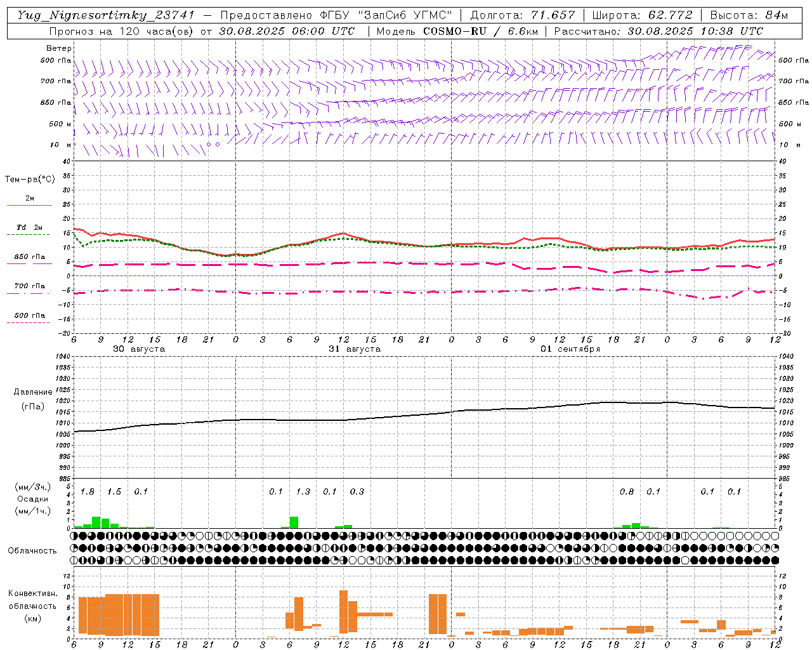Click the Долгота: 71.657 value
The width and height of the screenshot is (812, 650).
click(x=523, y=15)
